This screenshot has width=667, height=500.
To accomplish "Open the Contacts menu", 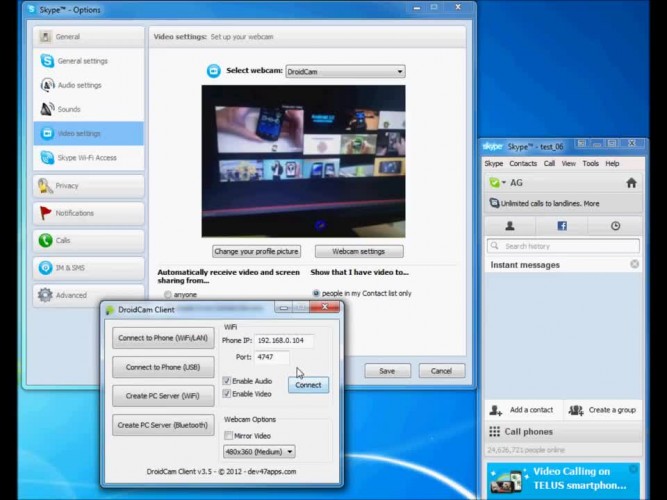I will point(523,163).
